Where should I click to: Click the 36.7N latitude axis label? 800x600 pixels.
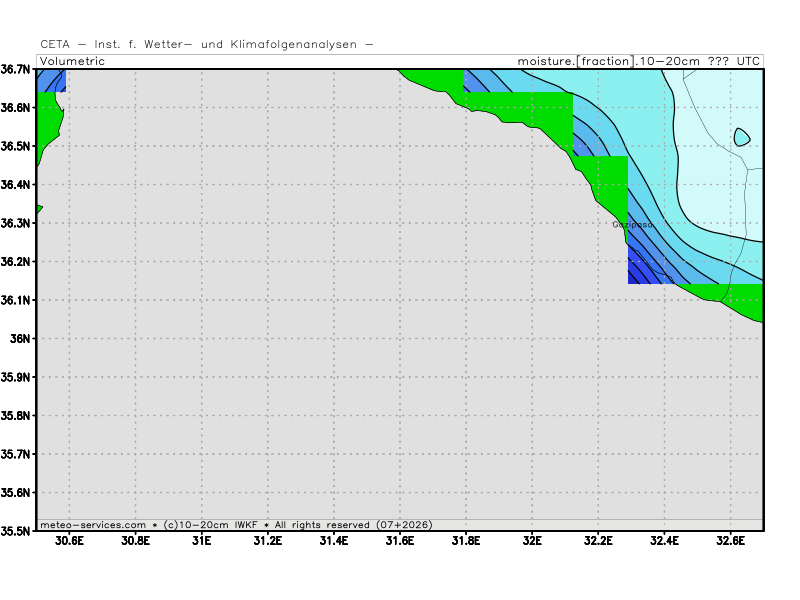(17, 69)
